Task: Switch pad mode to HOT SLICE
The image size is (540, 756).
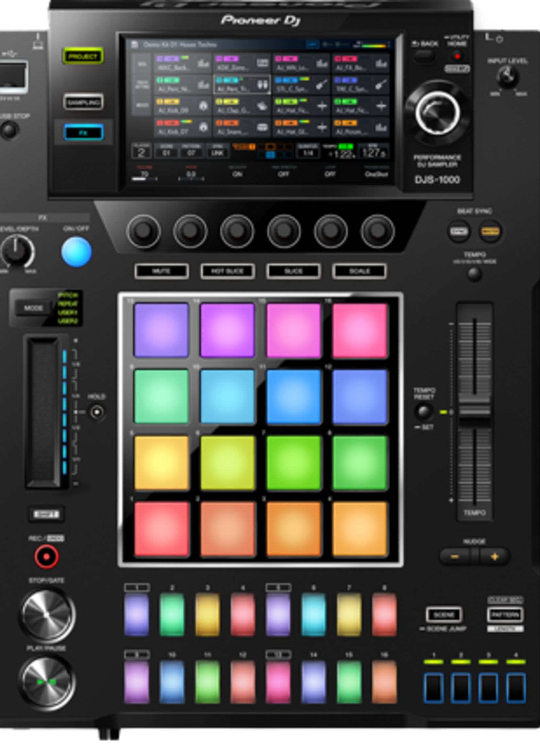Action: click(228, 271)
